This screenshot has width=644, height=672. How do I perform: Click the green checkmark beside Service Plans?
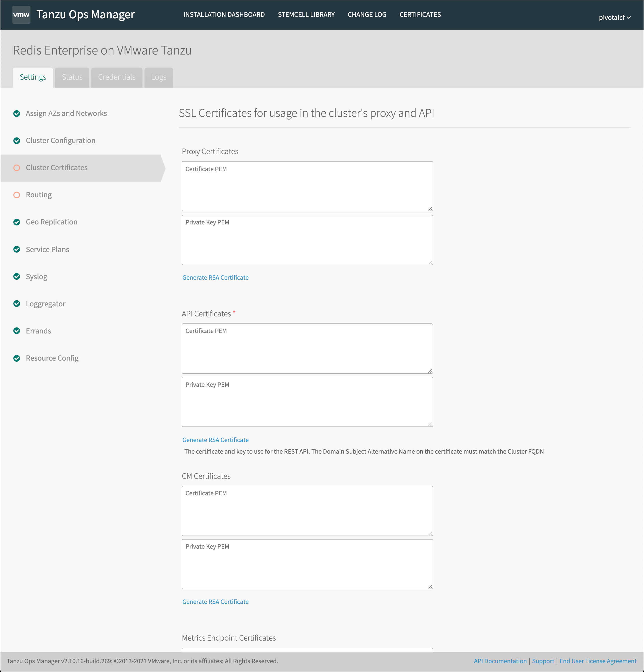pos(16,249)
